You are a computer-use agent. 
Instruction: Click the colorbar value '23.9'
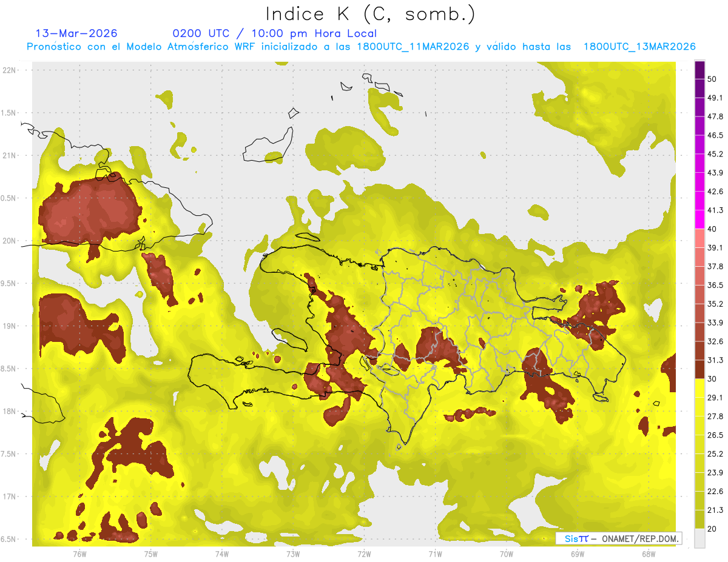pyautogui.click(x=715, y=472)
